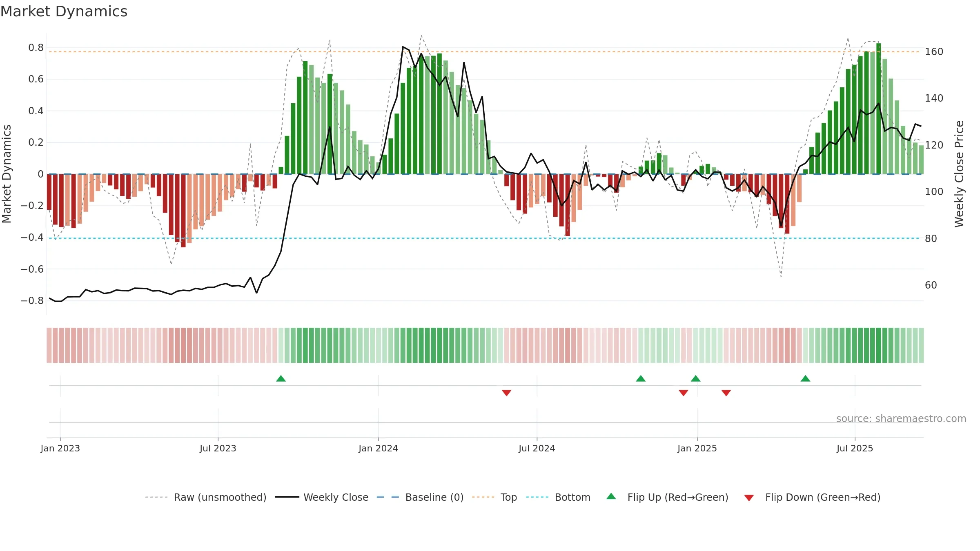Click the −0.4 left-axis tick label
The width and height of the screenshot is (980, 551).
[x=32, y=238]
